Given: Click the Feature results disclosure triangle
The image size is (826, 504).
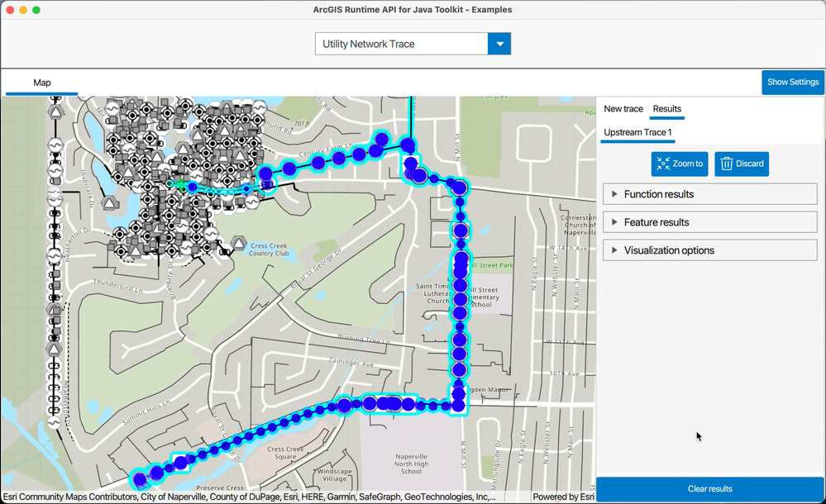Looking at the screenshot, I should [x=614, y=222].
